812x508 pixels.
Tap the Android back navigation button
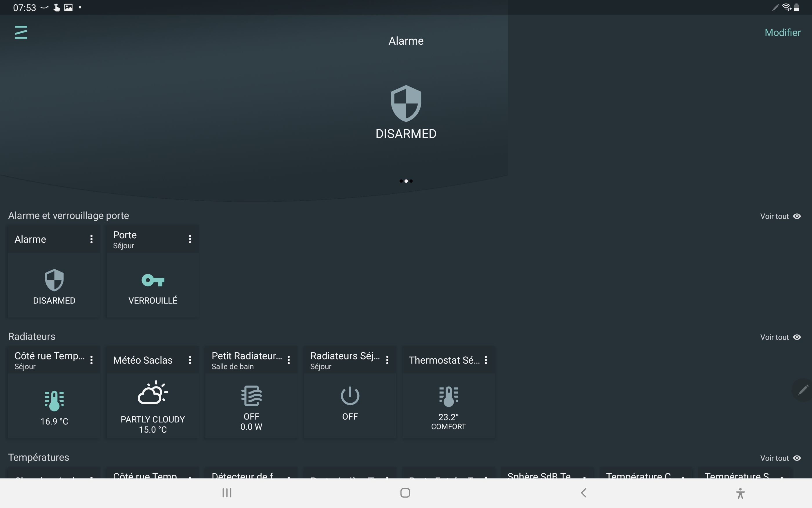click(583, 493)
